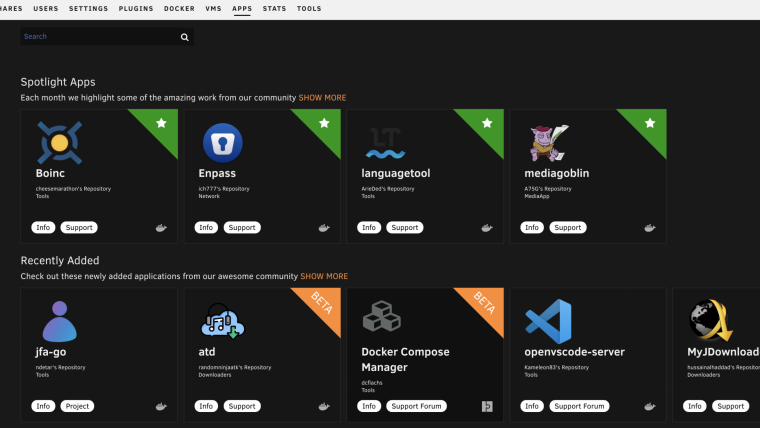Open Info for atd
Image resolution: width=760 pixels, height=428 pixels.
tap(206, 406)
